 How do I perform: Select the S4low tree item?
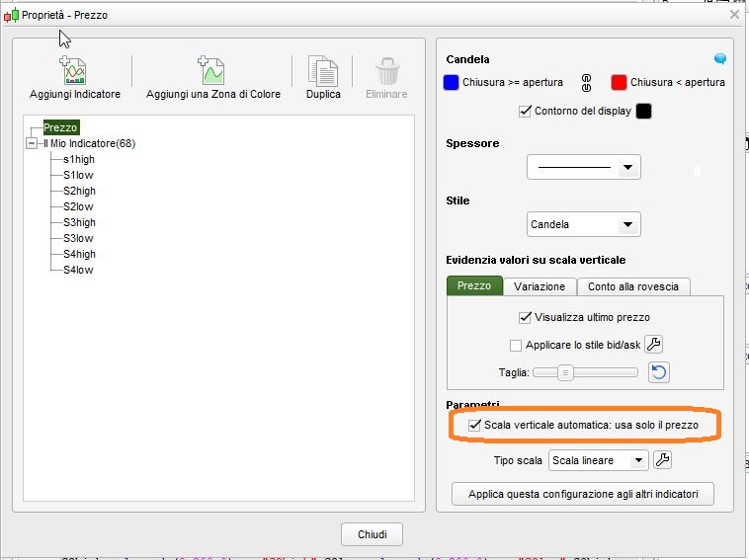coord(78,270)
